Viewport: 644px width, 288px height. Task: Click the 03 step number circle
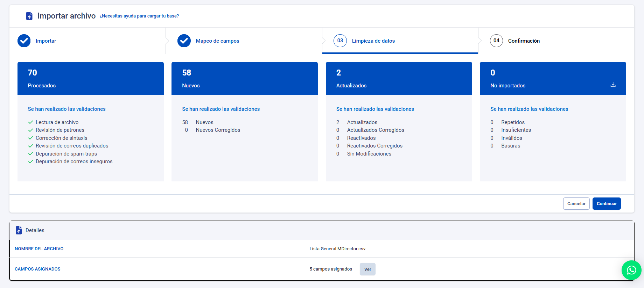(x=340, y=41)
